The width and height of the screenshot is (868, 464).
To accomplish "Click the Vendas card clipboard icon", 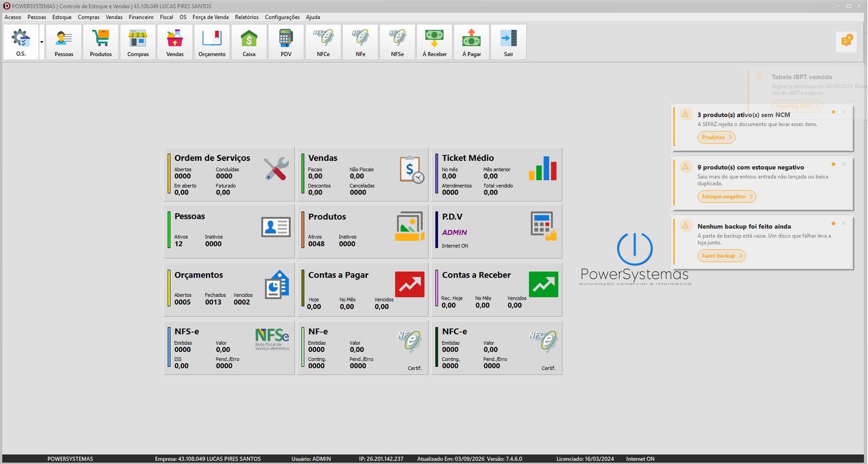I will click(x=412, y=170).
